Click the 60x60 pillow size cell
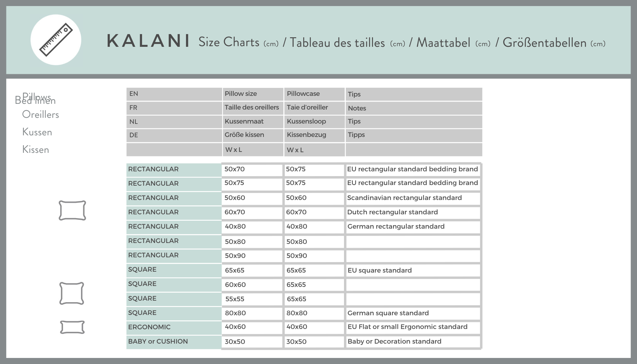The image size is (637, 364). tap(252, 285)
